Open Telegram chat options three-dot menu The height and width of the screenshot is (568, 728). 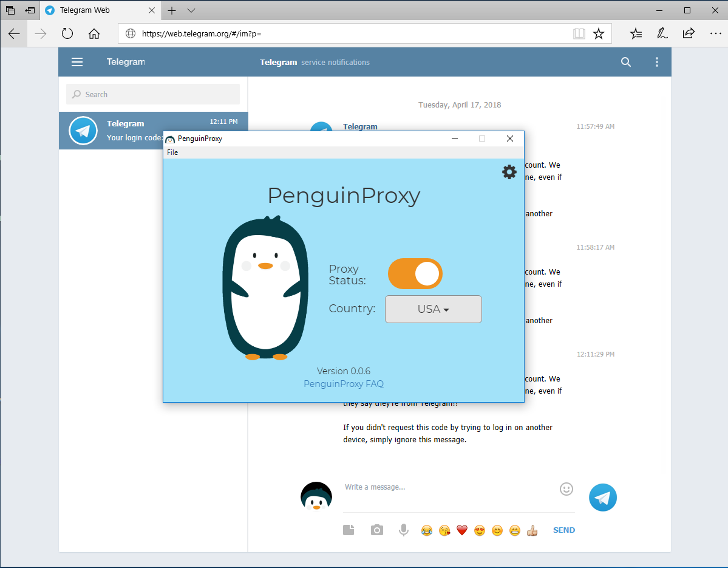(x=656, y=62)
